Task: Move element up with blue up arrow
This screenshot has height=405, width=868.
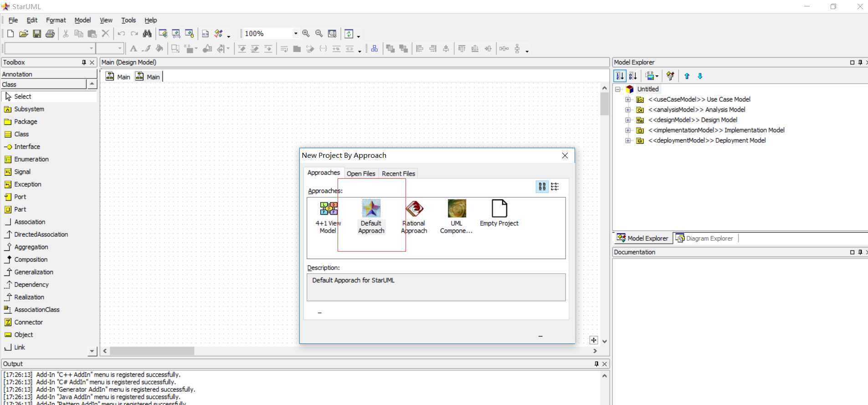Action: pos(687,76)
